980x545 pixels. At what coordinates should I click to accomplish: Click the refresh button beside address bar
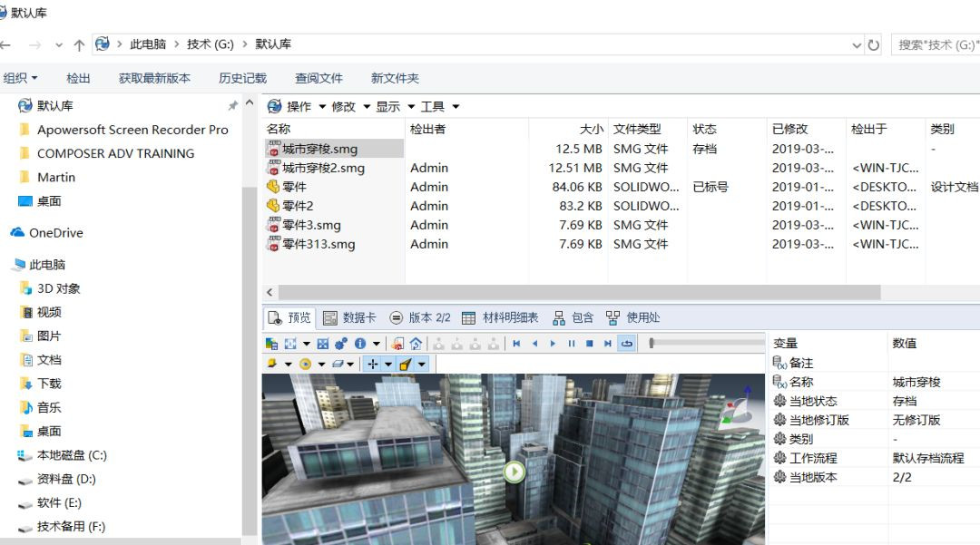click(x=873, y=44)
